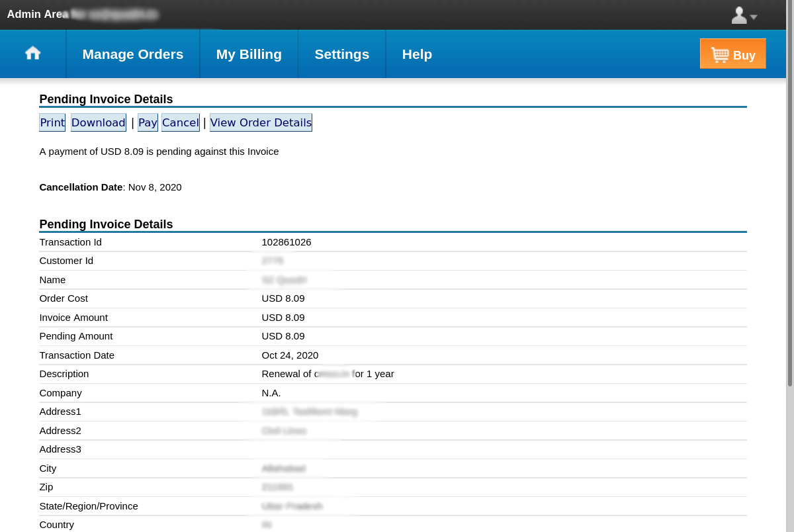Open the user profile icon top right
This screenshot has height=532, width=794.
[x=738, y=15]
